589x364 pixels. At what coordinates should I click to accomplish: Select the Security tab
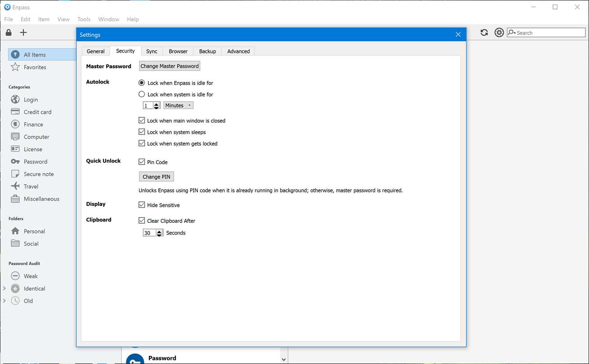click(125, 51)
